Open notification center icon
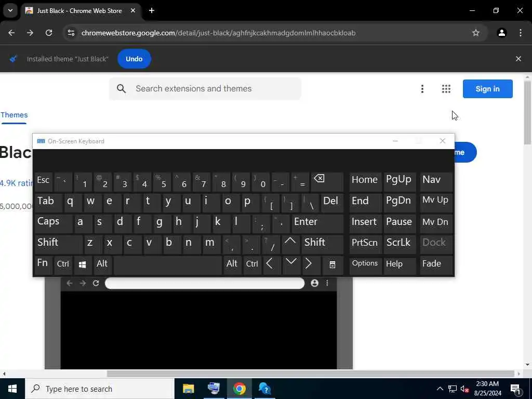Viewport: 532px width, 399px height. click(516, 389)
